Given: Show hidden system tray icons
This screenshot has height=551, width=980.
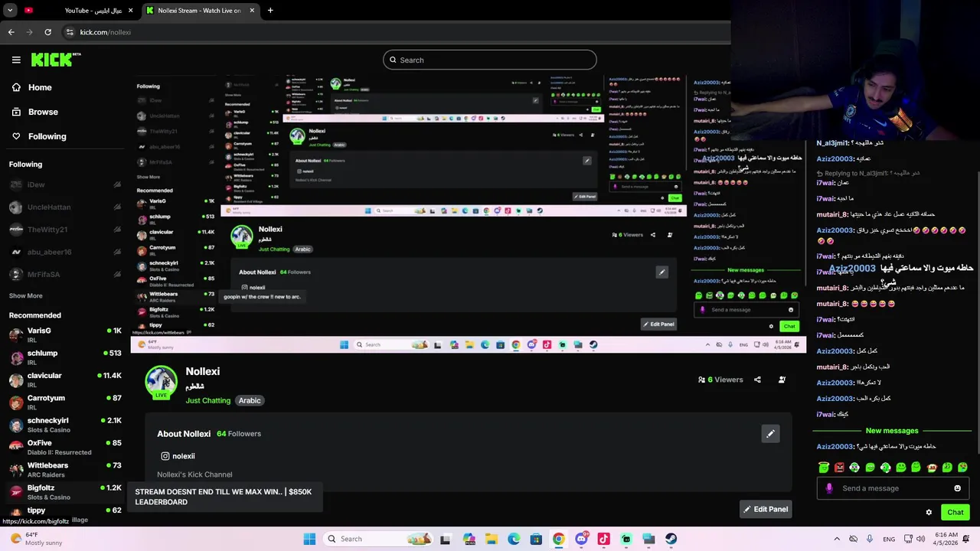Looking at the screenshot, I should (837, 539).
